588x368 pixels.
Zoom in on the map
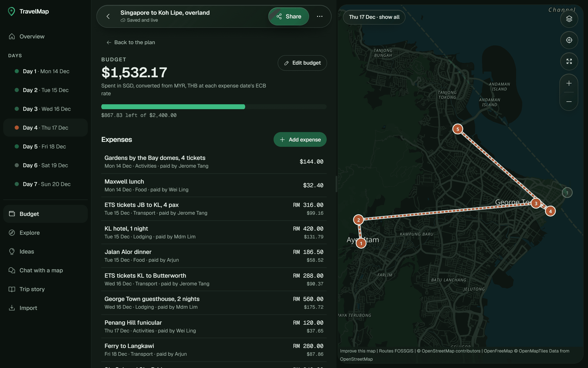pos(569,83)
